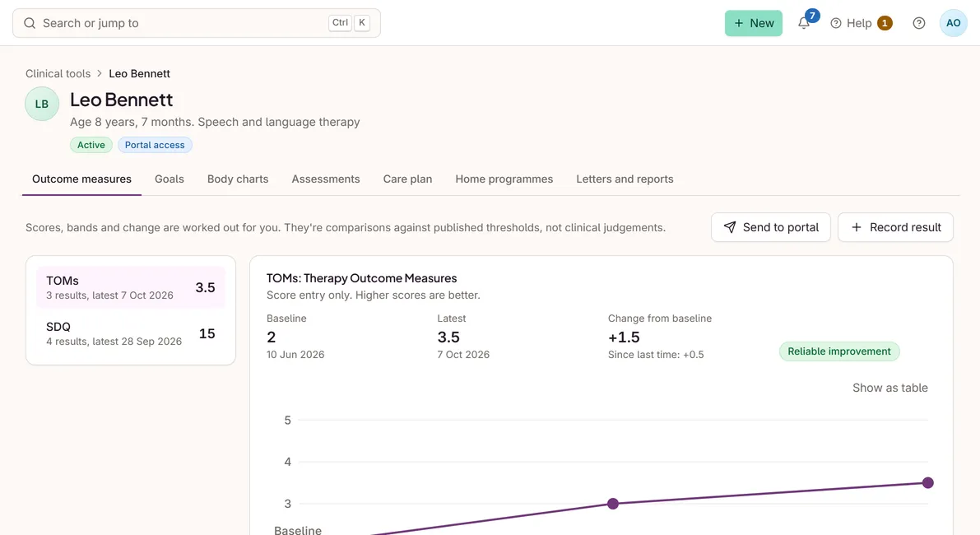The image size is (980, 535).
Task: Click the chart data point at score 3
Action: click(612, 504)
